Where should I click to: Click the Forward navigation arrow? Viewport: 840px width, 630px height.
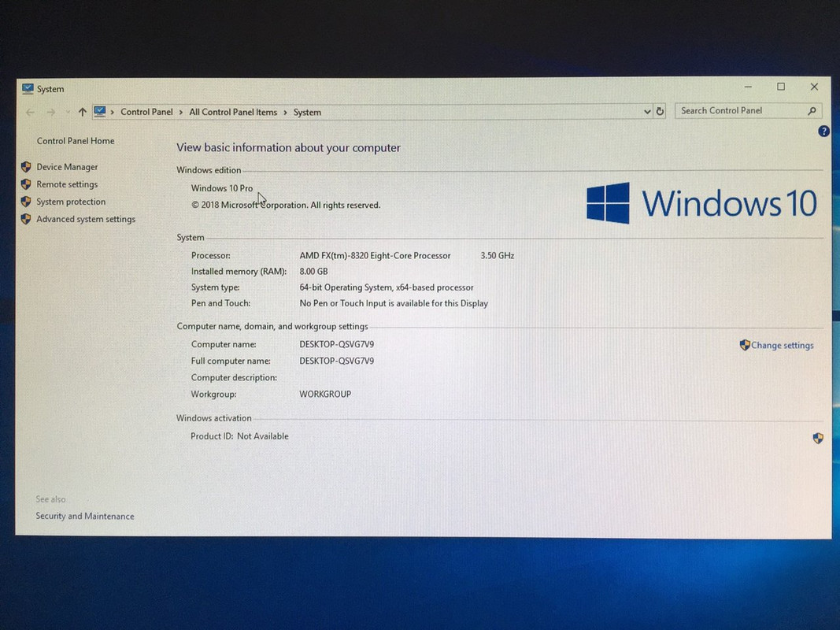point(51,112)
